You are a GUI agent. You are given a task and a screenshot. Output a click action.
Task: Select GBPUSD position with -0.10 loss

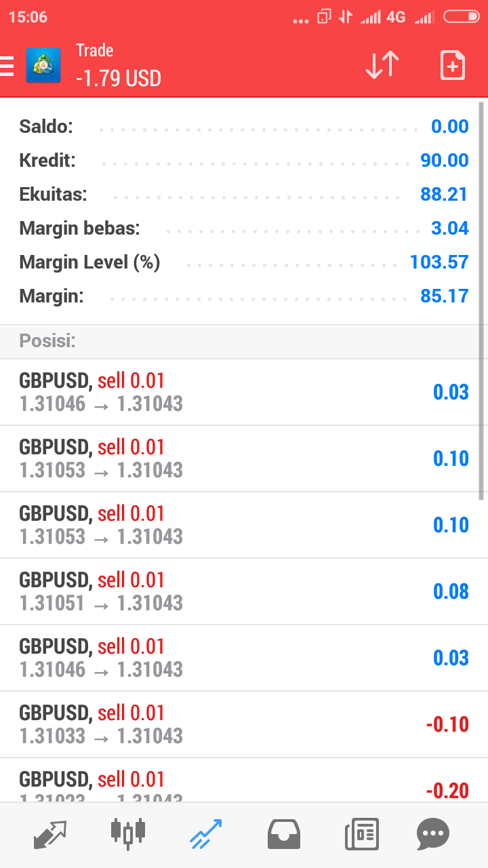[x=244, y=724]
